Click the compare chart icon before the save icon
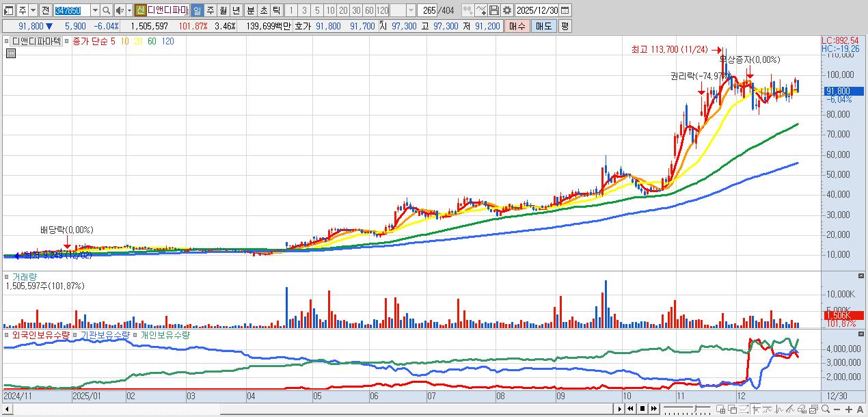The width and height of the screenshot is (868, 417). pos(468,10)
